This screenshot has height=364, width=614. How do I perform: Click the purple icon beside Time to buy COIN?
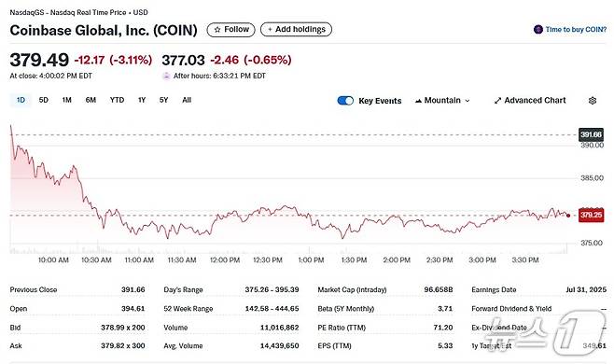538,29
